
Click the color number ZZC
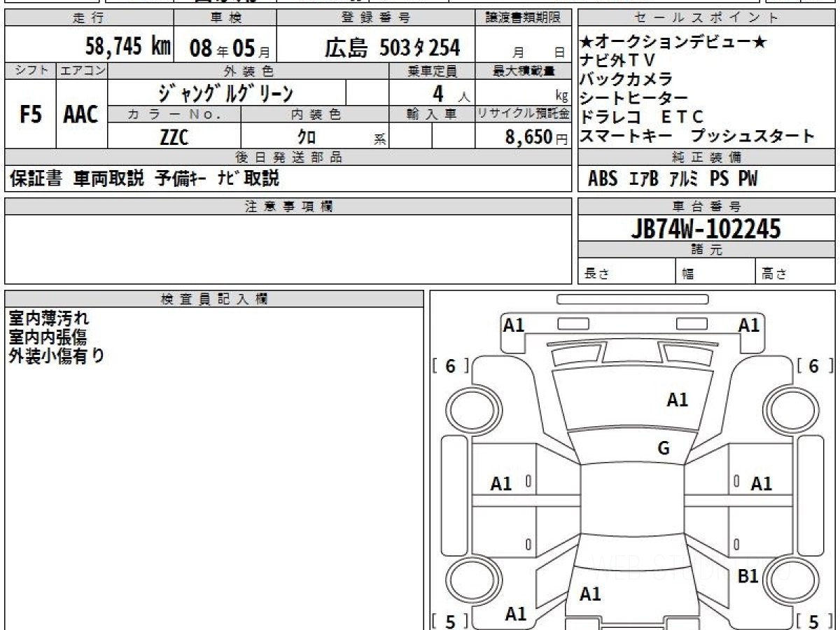click(x=174, y=137)
